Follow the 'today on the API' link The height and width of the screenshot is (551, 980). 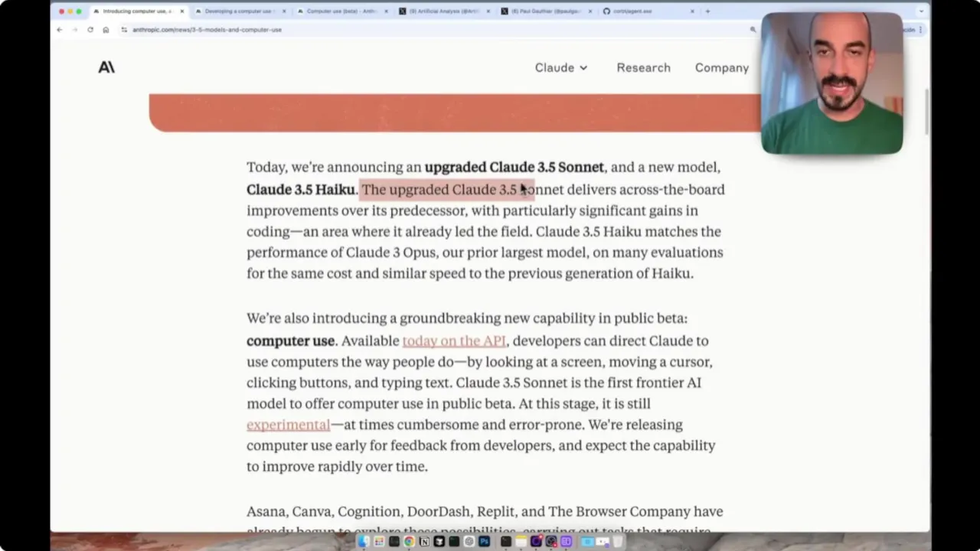(x=454, y=341)
